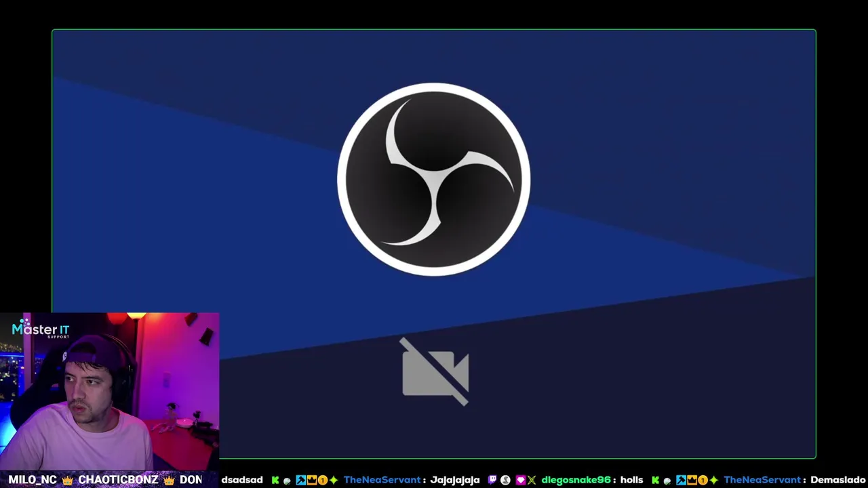Click the MILO_NC name in the ticker
The image size is (868, 488).
(33, 480)
